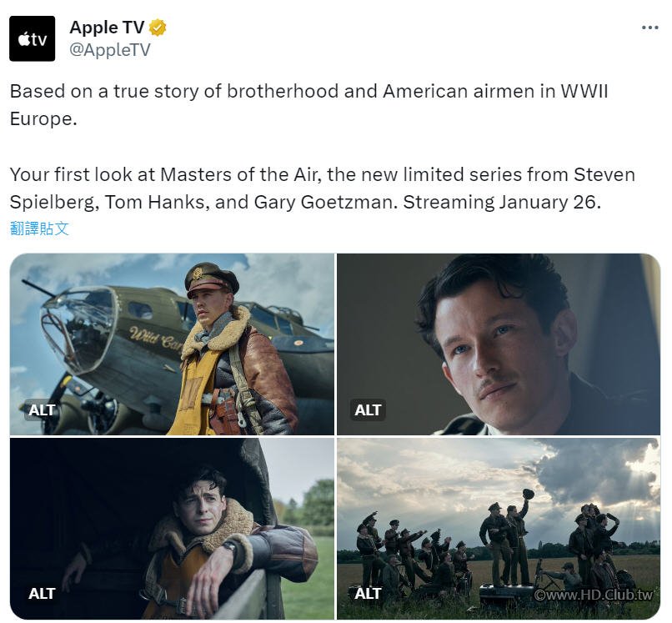Click the first paragraph about WWII Europe
Image resolution: width=672 pixels, height=623 pixels.
pos(308,105)
